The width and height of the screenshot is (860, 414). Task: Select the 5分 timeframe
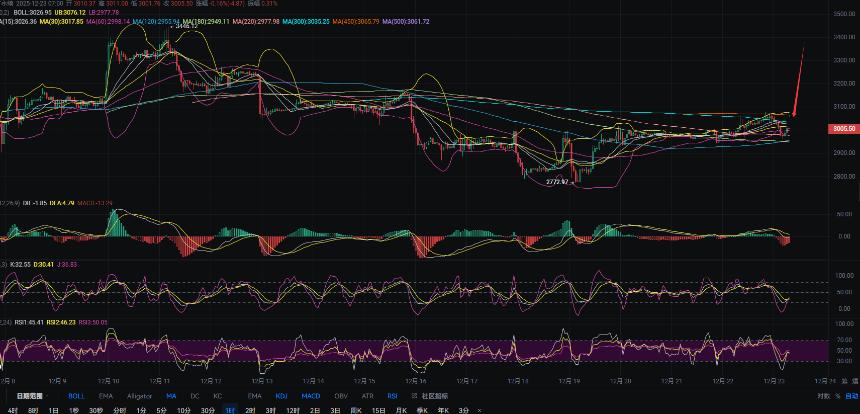[161, 410]
